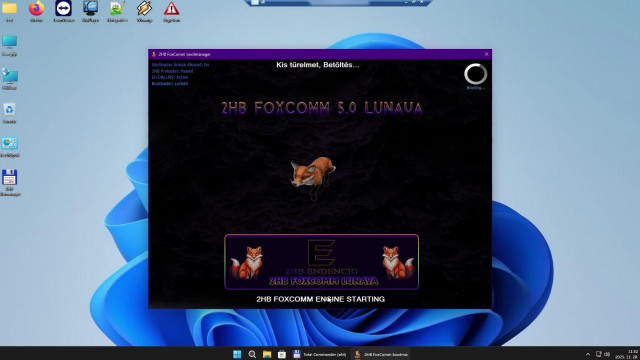Open the This PC monitor icon on the desktop
The width and height of the screenshot is (640, 360).
coord(9,42)
